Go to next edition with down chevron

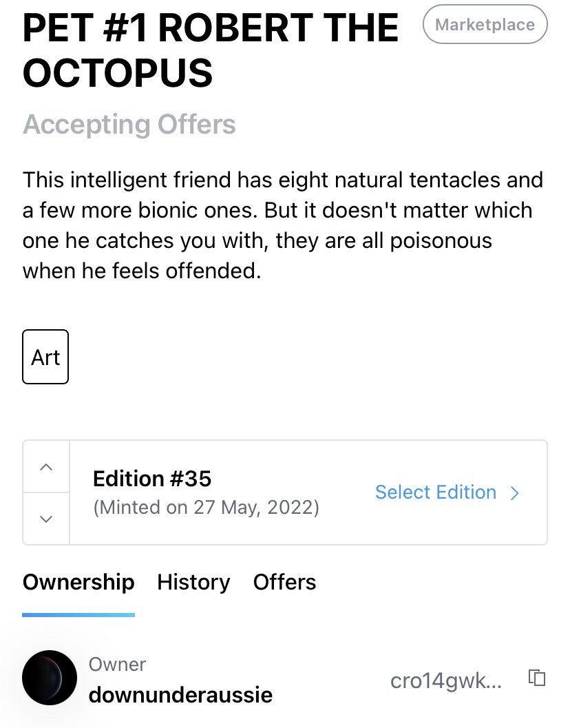pyautogui.click(x=46, y=519)
